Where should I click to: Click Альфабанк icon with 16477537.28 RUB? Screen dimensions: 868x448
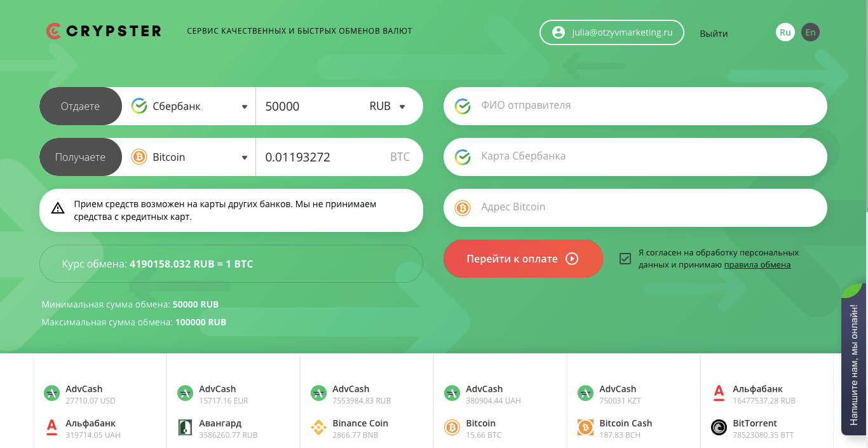tap(719, 393)
